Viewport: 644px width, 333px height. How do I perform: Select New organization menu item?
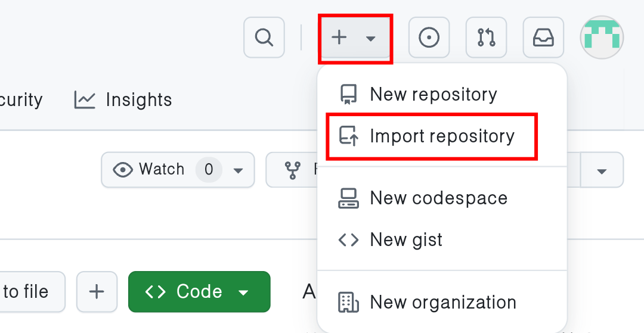coord(442,302)
